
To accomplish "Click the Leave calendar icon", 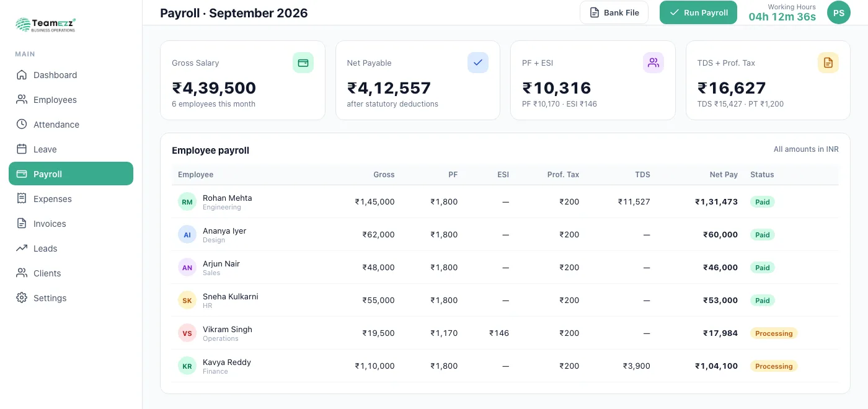I will tap(22, 149).
